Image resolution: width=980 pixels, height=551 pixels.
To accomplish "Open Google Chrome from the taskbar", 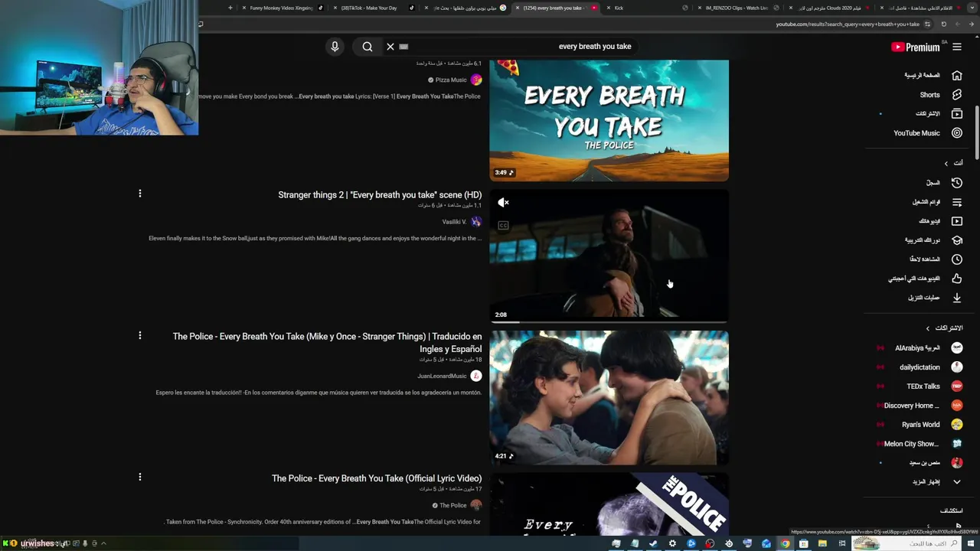I will 785,543.
